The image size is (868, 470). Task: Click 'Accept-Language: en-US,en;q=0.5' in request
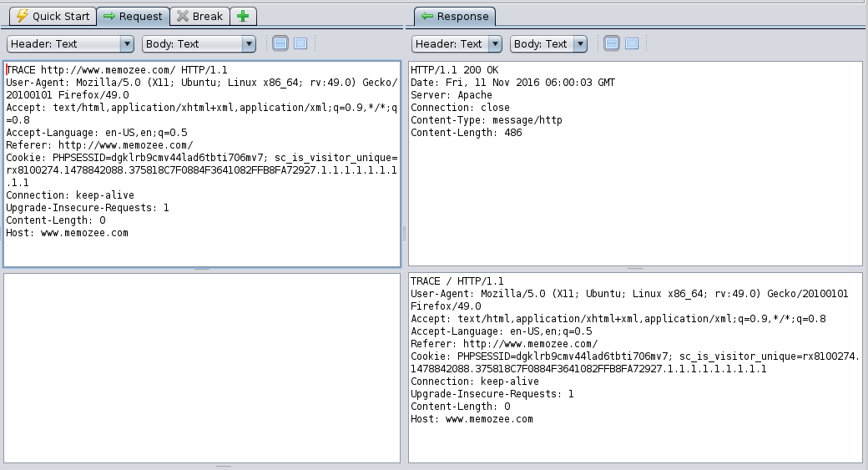click(x=96, y=132)
